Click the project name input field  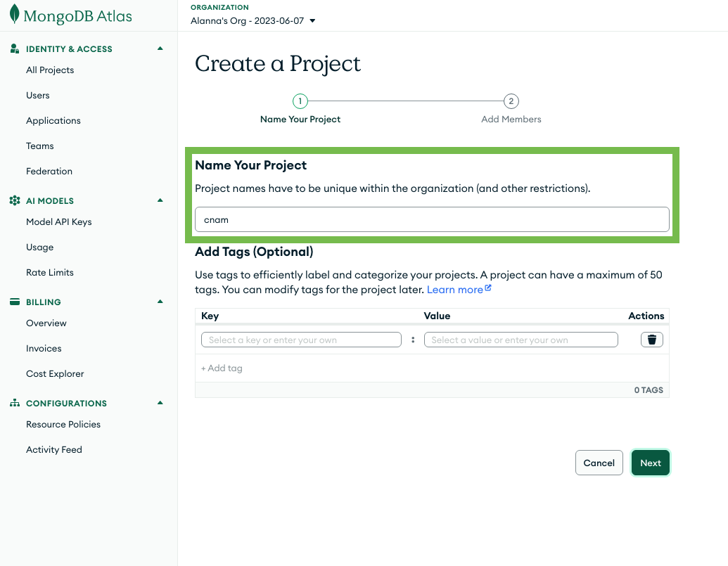coord(432,219)
